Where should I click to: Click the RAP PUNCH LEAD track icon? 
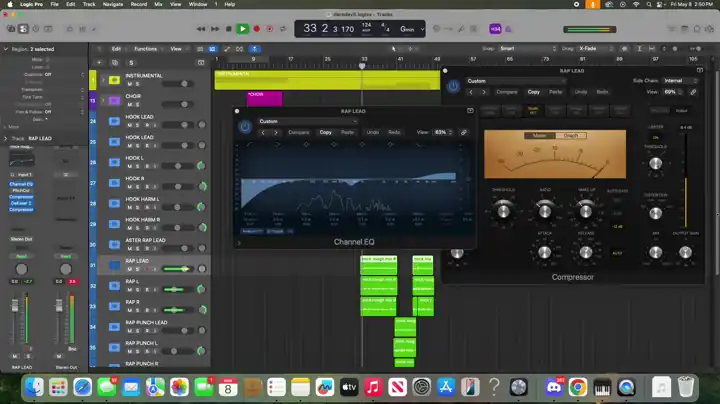click(x=114, y=326)
